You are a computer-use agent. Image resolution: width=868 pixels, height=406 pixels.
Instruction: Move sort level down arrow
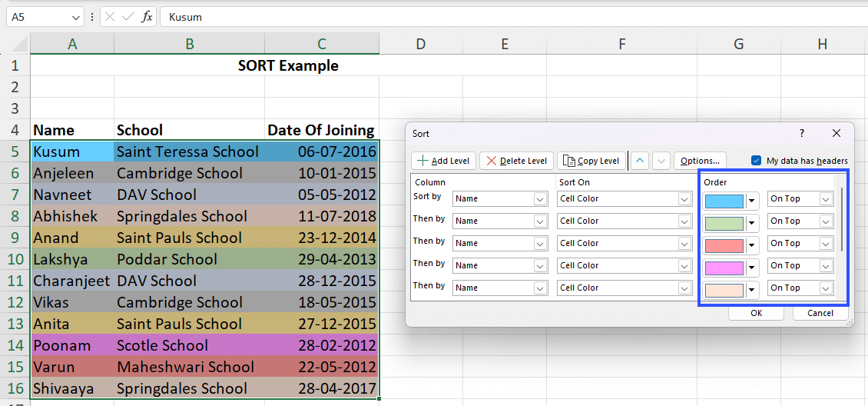[x=661, y=161]
